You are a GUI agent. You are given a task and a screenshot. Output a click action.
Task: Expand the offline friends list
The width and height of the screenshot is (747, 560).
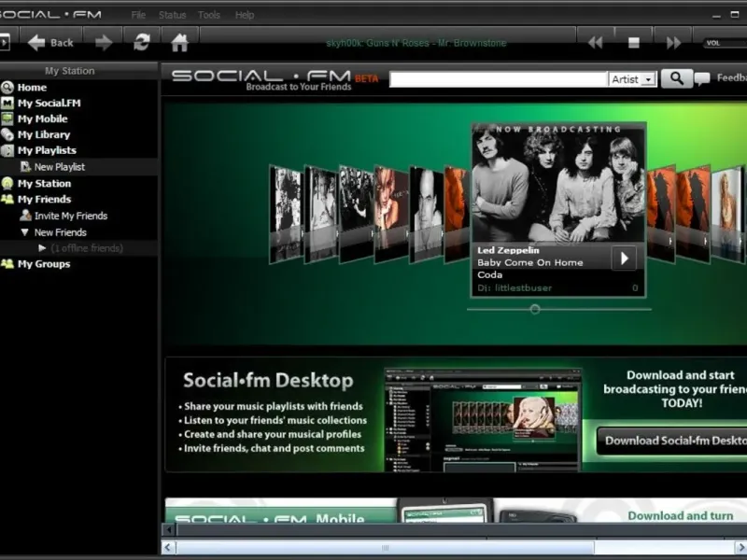point(42,248)
